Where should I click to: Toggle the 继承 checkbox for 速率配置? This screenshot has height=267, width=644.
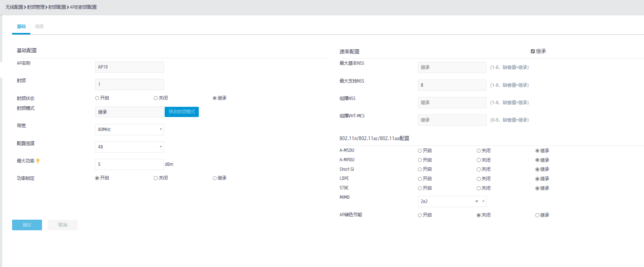(533, 52)
